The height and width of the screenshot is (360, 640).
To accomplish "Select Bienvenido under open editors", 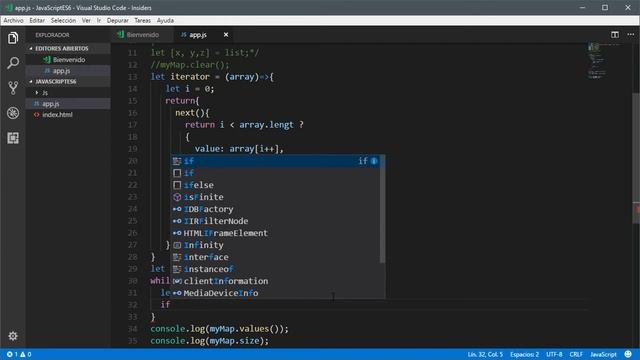I will [x=68, y=60].
